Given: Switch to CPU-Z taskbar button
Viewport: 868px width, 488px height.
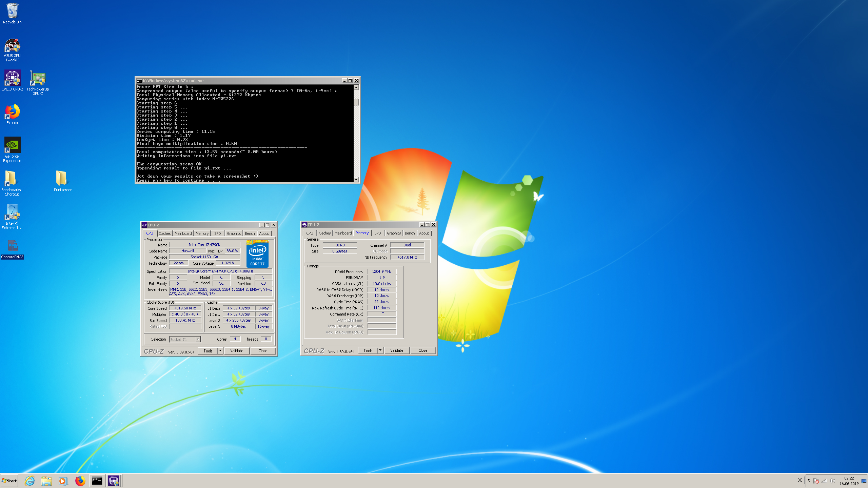Looking at the screenshot, I should click(x=114, y=481).
